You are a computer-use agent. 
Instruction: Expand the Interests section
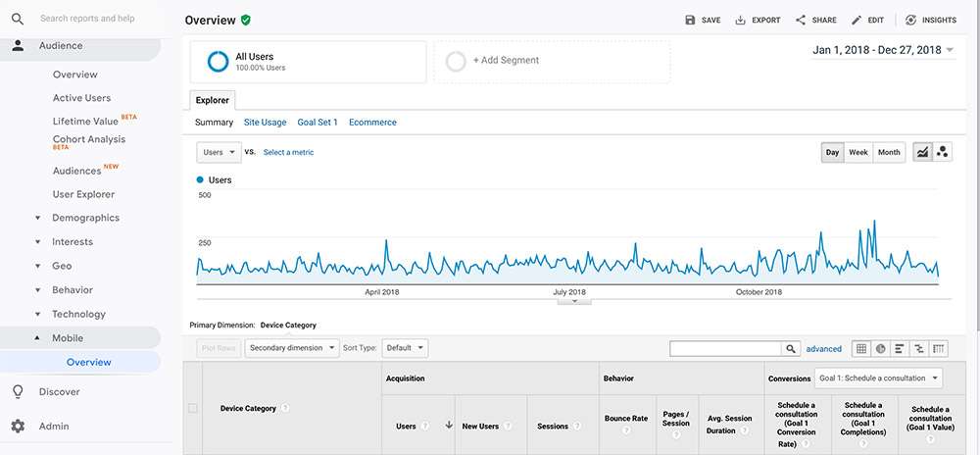[37, 242]
